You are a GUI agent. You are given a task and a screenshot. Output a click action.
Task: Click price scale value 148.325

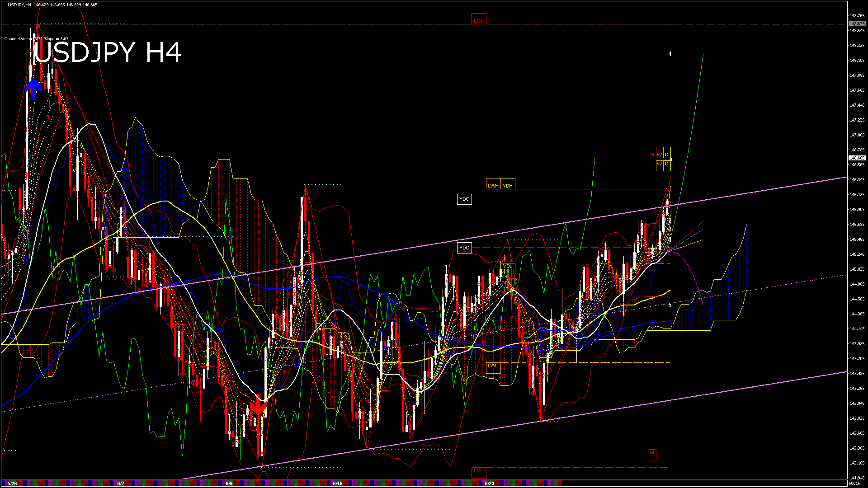tap(857, 46)
